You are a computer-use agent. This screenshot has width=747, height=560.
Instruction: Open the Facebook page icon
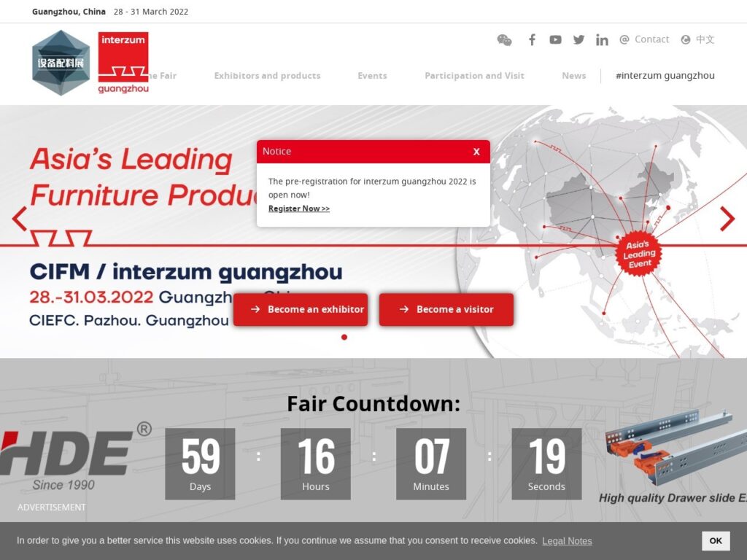(x=532, y=39)
